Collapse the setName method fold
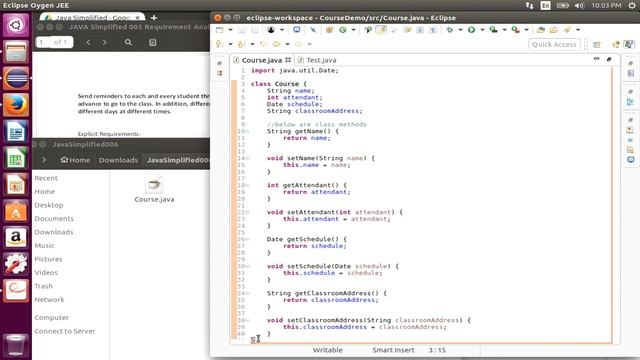The image size is (640, 360). pyautogui.click(x=248, y=158)
